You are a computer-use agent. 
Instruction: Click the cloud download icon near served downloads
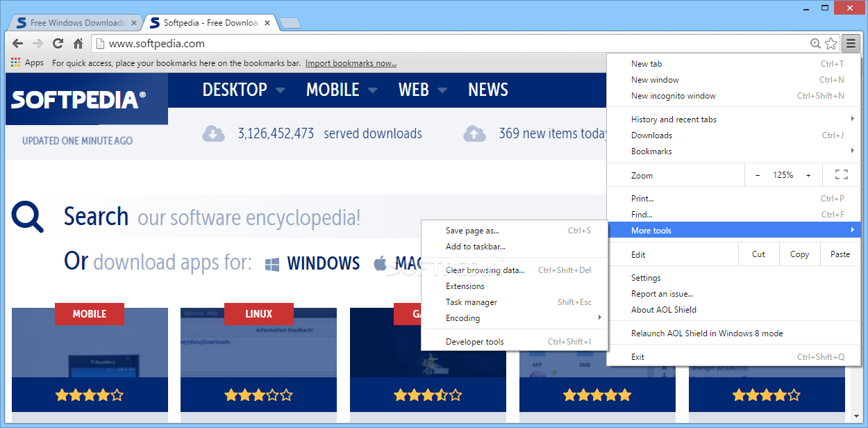click(x=214, y=133)
